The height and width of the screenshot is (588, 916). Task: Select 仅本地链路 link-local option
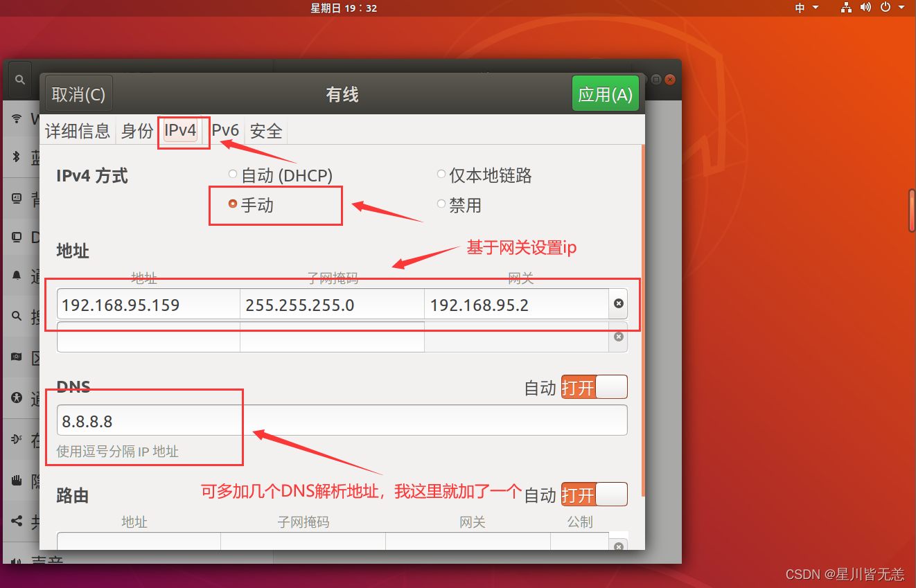tap(484, 175)
